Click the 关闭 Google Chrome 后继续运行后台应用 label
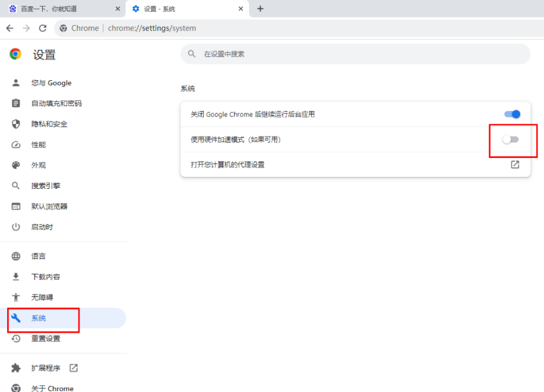This screenshot has height=392, width=544. click(252, 114)
